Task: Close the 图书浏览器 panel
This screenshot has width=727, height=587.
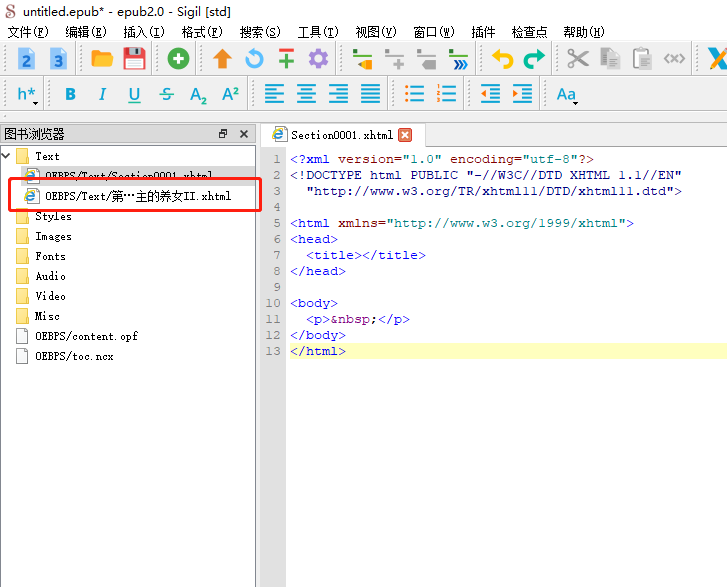Action: click(x=244, y=134)
